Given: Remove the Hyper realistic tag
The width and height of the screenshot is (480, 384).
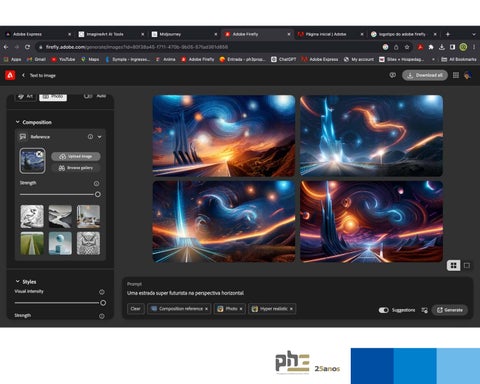Looking at the screenshot, I should pyautogui.click(x=291, y=309).
